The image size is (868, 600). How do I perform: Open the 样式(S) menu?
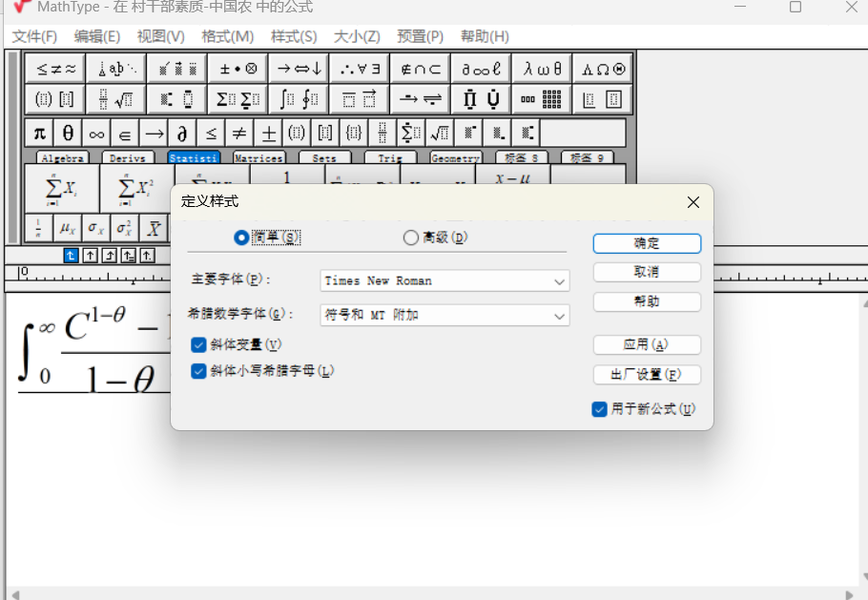(x=294, y=36)
